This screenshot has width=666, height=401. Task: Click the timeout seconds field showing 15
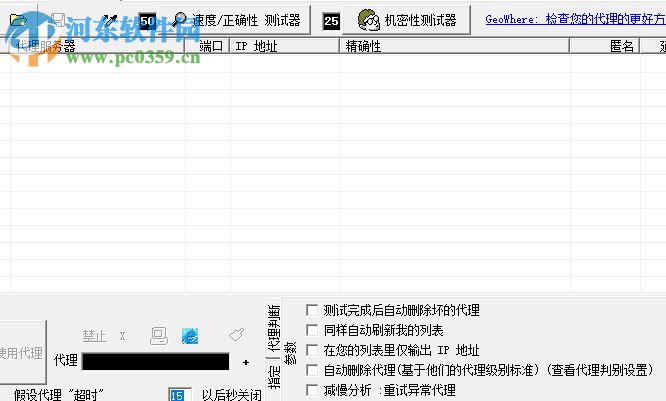coord(180,395)
